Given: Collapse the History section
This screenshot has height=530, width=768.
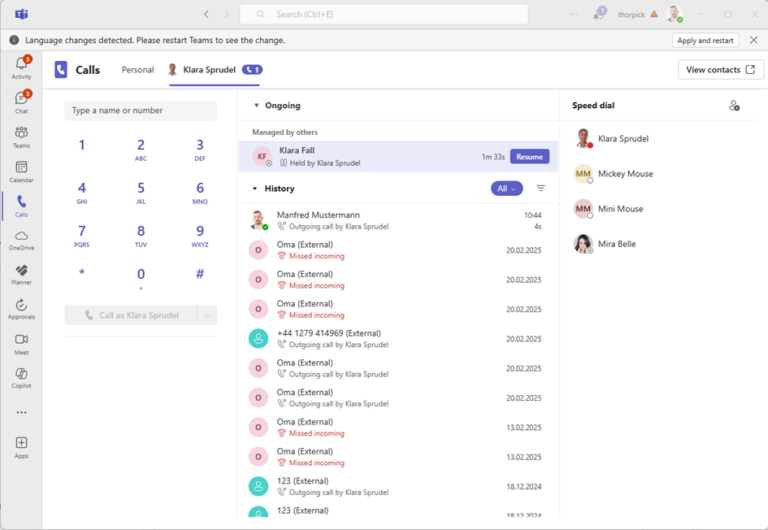Looking at the screenshot, I should coord(255,188).
